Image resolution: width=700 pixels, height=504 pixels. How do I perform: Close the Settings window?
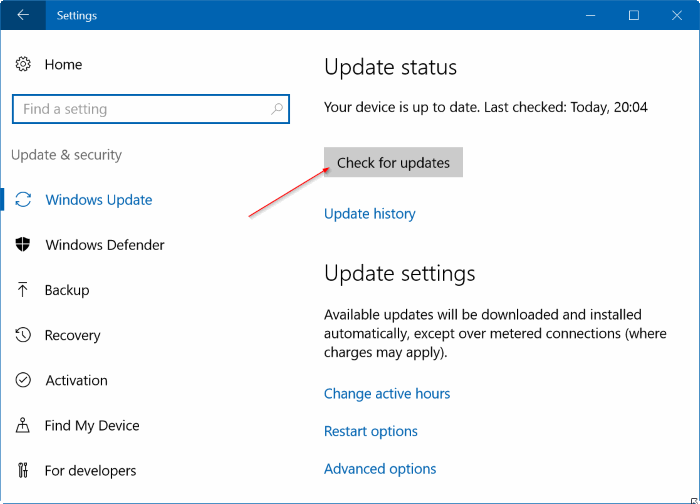pyautogui.click(x=677, y=15)
